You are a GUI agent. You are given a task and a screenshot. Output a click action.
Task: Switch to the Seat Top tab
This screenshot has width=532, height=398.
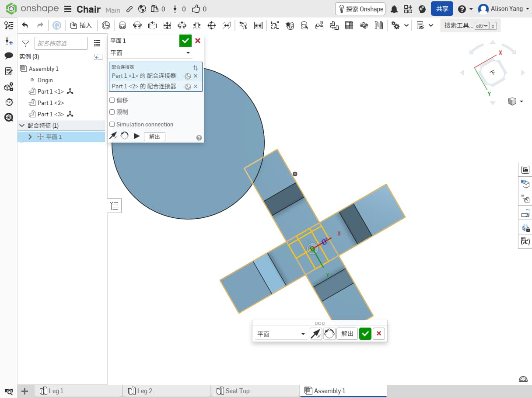pyautogui.click(x=255, y=391)
